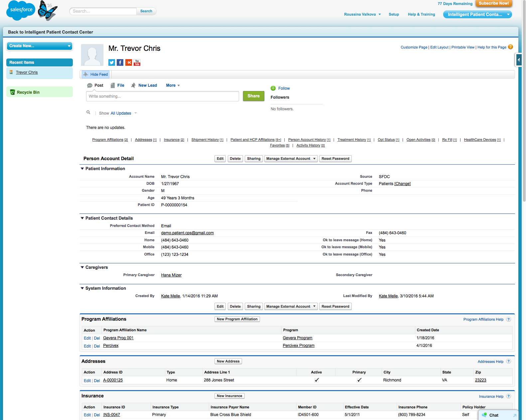
Task: Click the feed search magnifier icon
Action: pyautogui.click(x=88, y=112)
